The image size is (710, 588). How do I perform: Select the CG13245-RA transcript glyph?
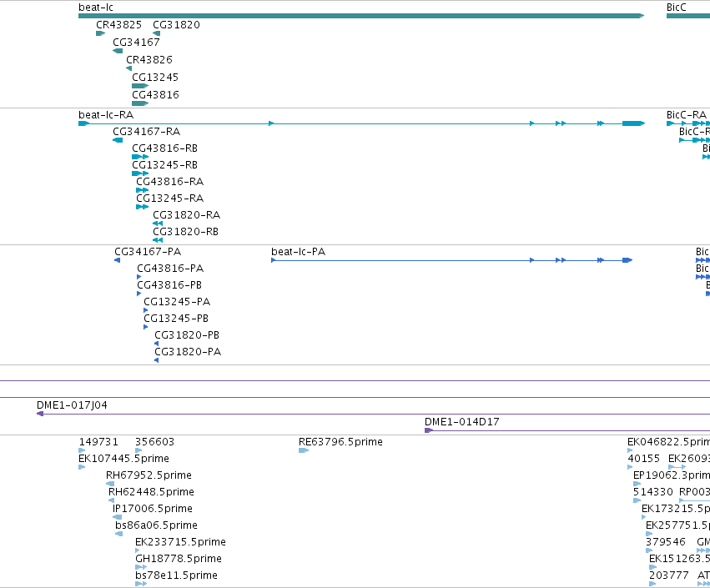142,207
